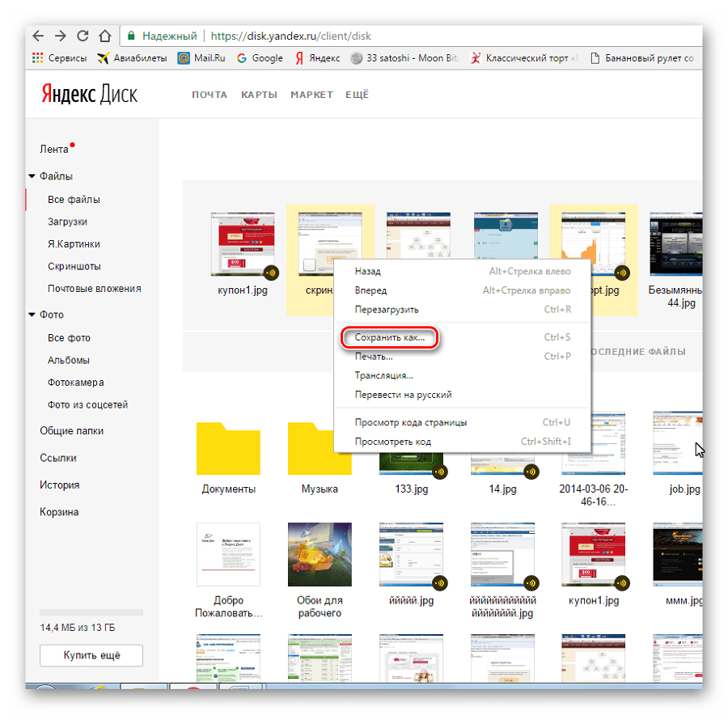Collapse the Фото section in sidebar
This screenshot has width=728, height=728.
[x=32, y=315]
